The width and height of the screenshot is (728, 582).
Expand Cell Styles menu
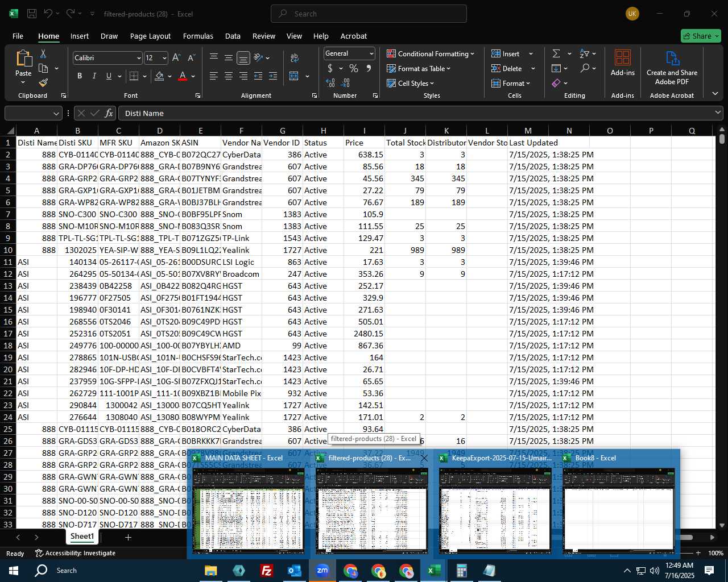pyautogui.click(x=410, y=83)
